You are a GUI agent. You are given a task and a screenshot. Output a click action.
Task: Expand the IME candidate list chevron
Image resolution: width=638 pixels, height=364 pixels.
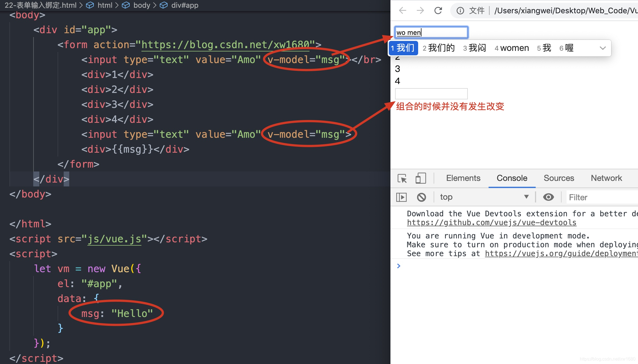pos(603,48)
